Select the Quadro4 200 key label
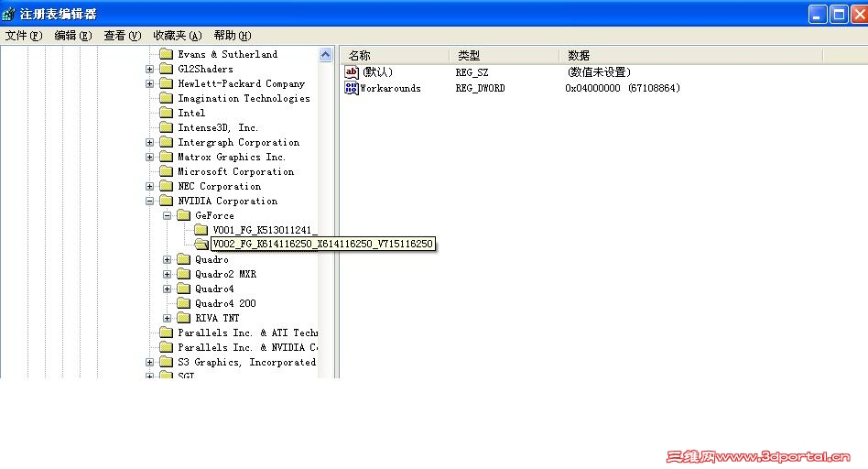 (x=225, y=303)
